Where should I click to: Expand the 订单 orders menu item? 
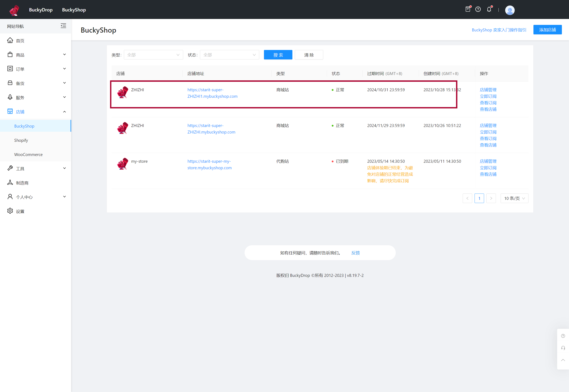point(37,69)
